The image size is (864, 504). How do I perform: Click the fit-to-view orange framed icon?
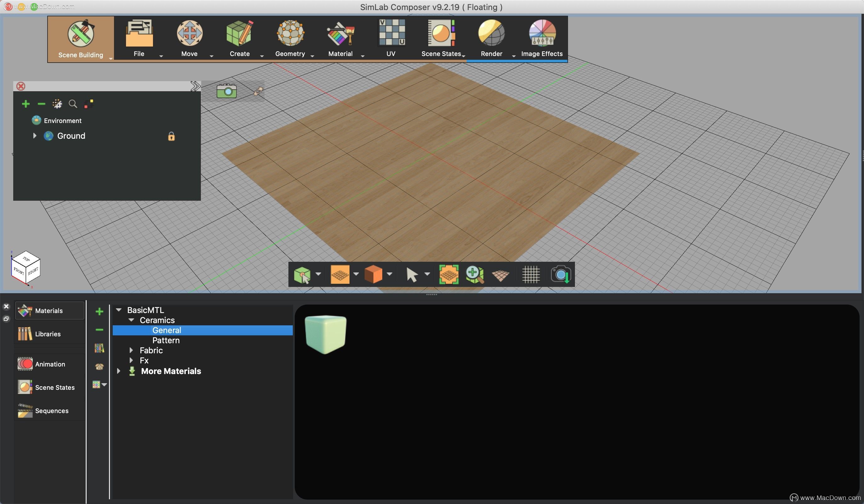449,274
